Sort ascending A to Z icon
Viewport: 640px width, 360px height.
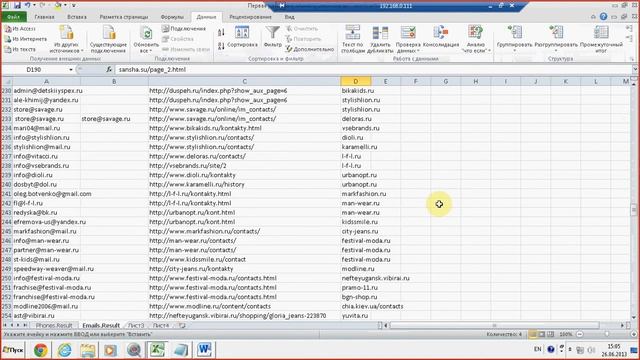click(x=221, y=33)
